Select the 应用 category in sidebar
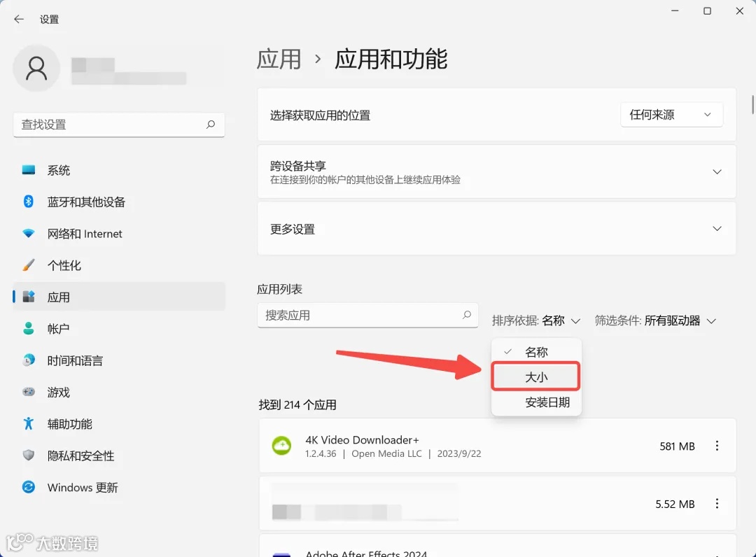This screenshot has width=756, height=557. click(x=118, y=297)
